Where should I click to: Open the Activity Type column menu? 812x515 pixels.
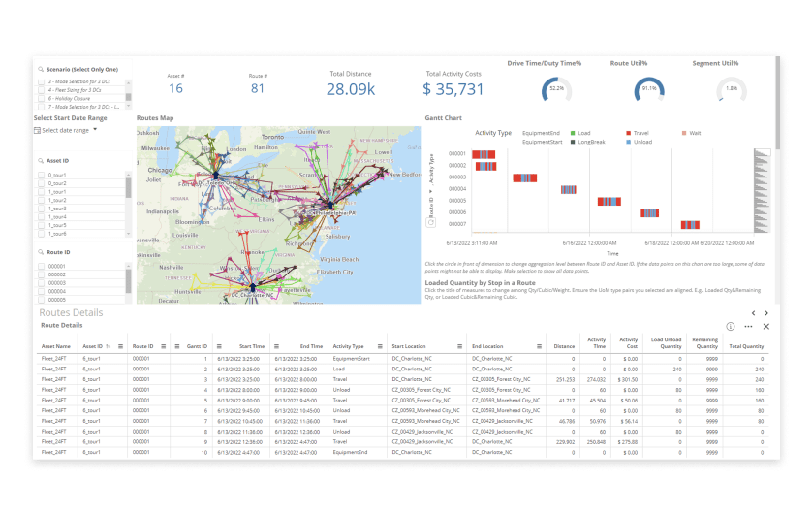click(380, 346)
